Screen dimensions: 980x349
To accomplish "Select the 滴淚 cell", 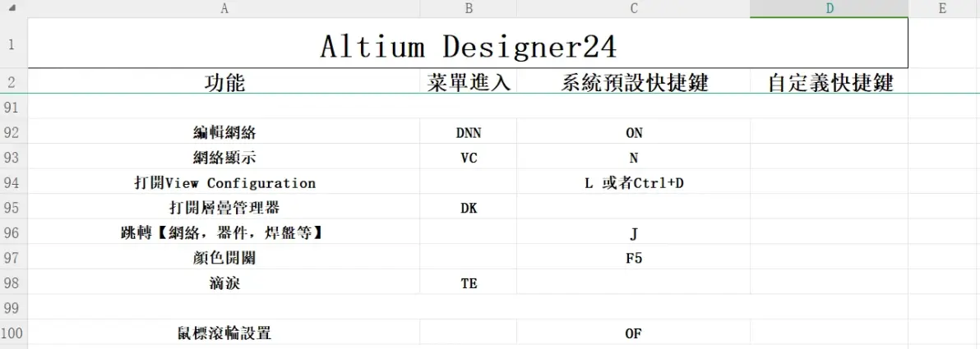I will (x=224, y=282).
